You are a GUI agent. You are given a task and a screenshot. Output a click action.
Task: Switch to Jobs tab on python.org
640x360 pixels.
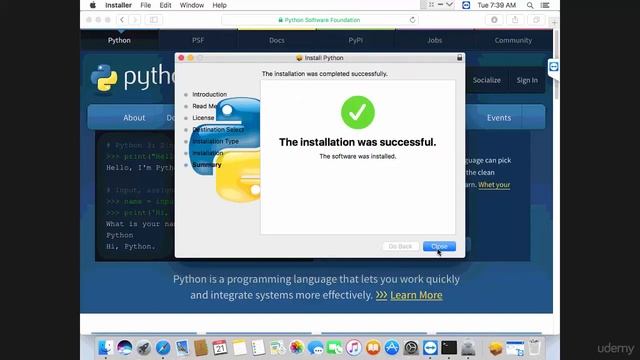(434, 40)
